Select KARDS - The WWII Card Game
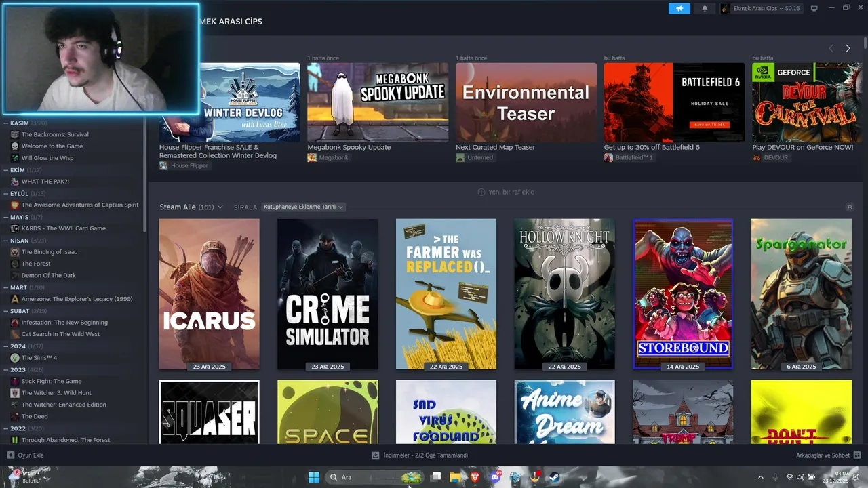 [x=64, y=228]
